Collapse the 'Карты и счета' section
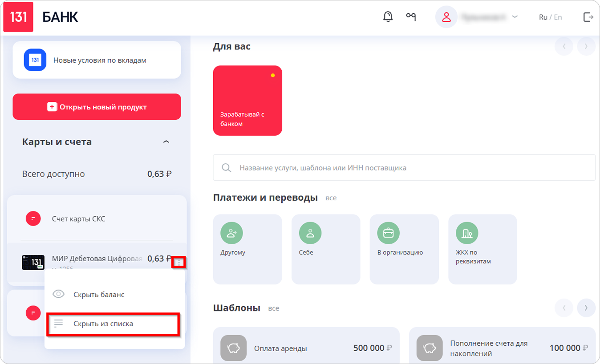Screen dimensions: 600x364 click(x=166, y=142)
